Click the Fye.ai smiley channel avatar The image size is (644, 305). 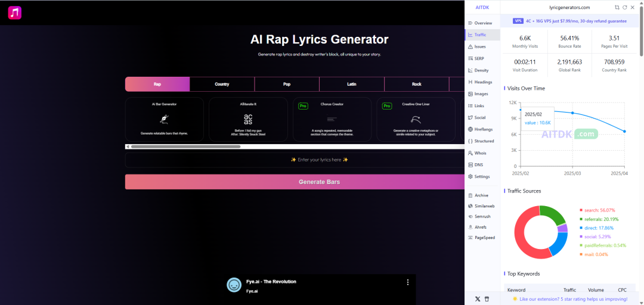point(234,285)
